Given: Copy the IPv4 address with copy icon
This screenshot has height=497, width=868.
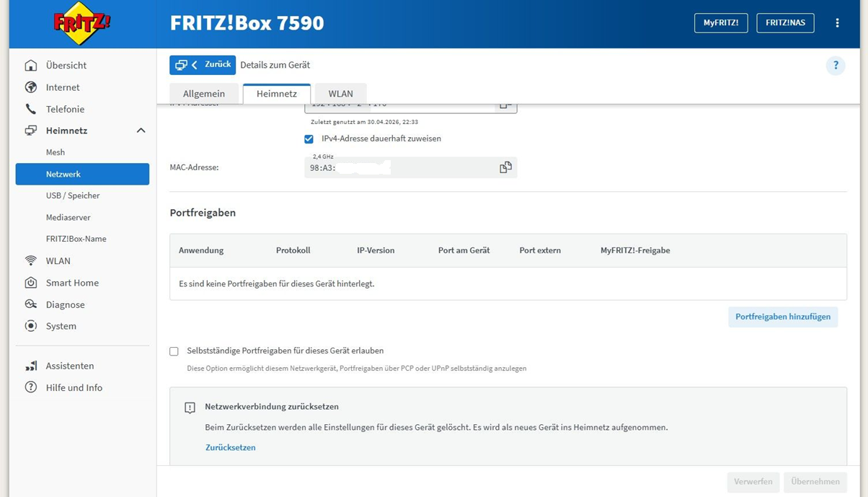Looking at the screenshot, I should 505,105.
